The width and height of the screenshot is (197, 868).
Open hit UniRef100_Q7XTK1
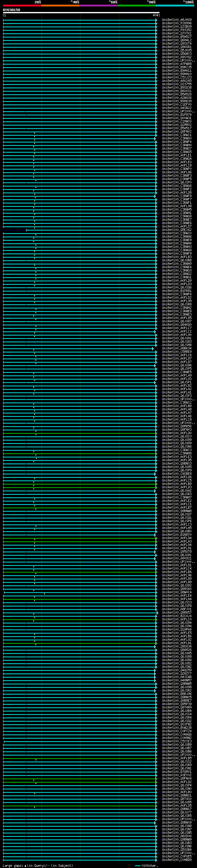coord(177,33)
